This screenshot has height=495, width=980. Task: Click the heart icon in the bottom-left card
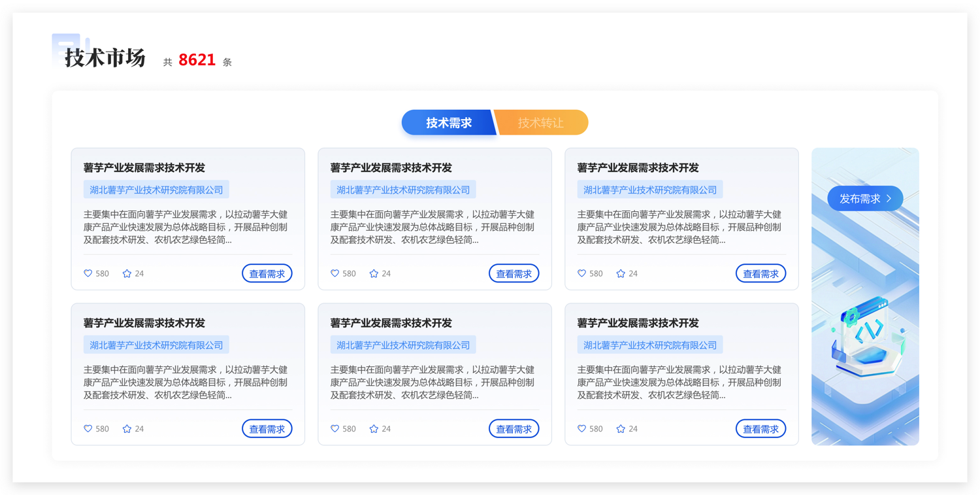click(88, 429)
